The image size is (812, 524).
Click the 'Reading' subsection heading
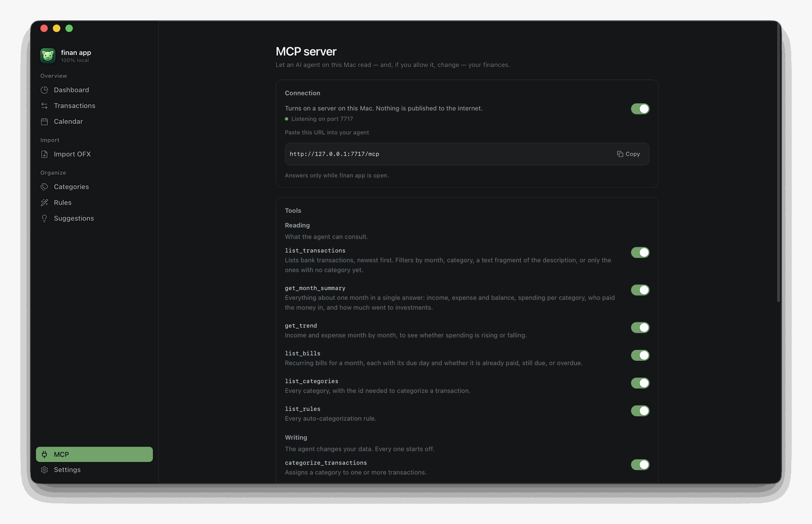point(297,225)
